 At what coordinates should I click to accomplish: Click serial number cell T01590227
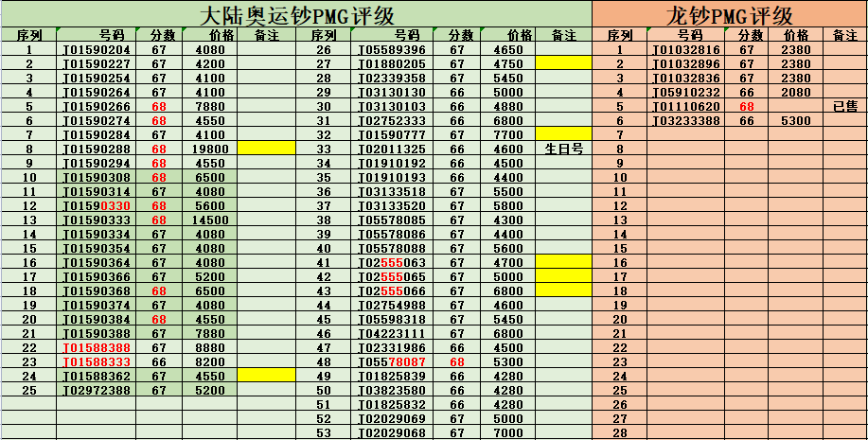point(97,63)
